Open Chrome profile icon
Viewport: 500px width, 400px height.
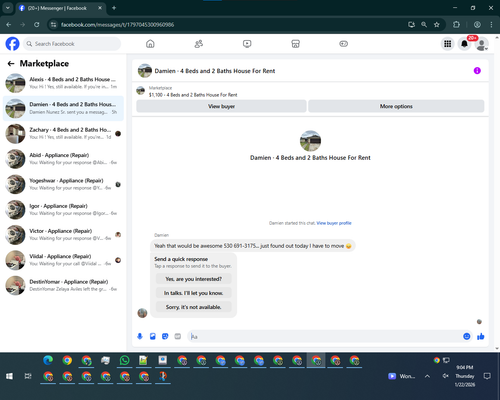477,25
